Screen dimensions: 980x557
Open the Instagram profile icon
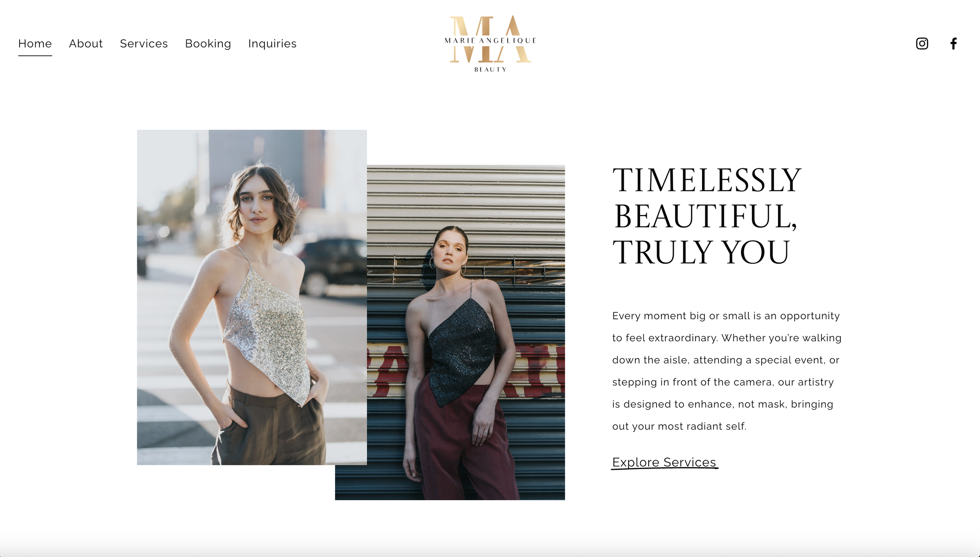coord(922,44)
